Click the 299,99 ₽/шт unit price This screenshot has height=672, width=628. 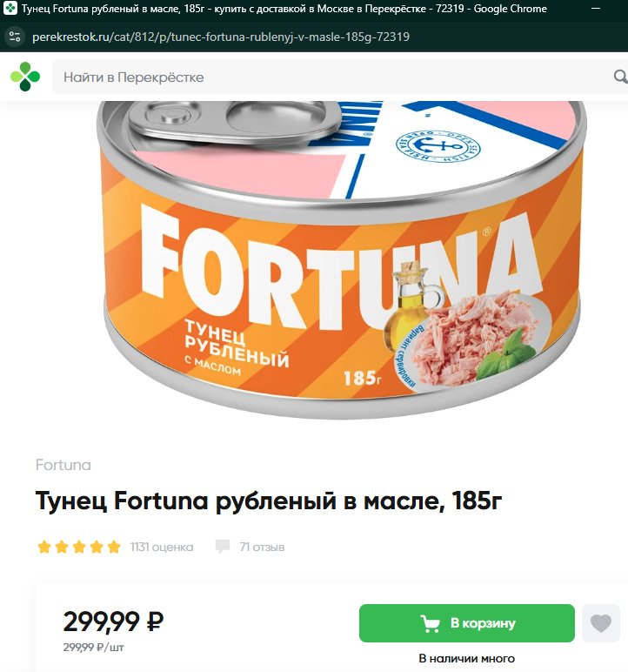coord(94,647)
